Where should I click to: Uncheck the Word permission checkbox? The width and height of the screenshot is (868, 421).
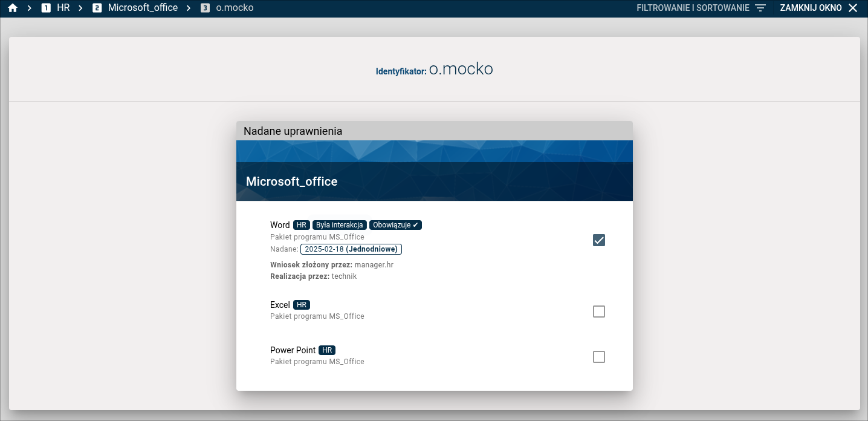click(599, 240)
